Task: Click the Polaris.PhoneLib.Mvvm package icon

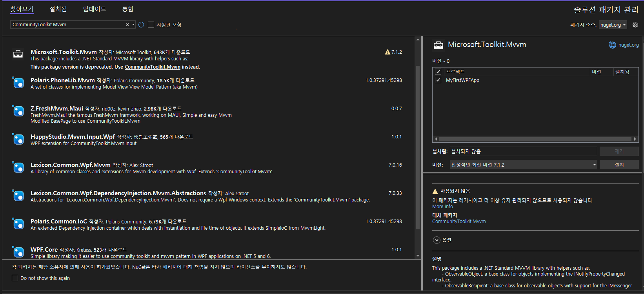Action: point(18,82)
